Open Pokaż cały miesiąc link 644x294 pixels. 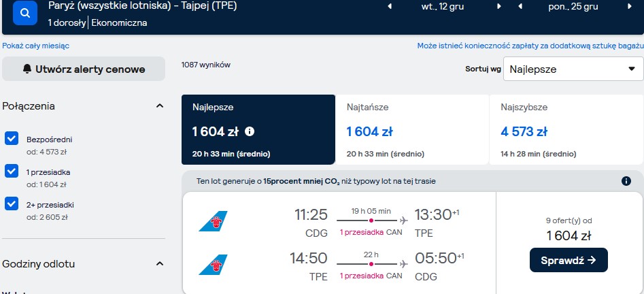(36, 46)
